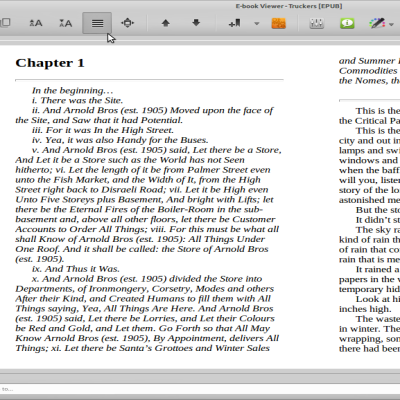Add a bookmark
Screen dimensions: 400x400
[x=235, y=23]
